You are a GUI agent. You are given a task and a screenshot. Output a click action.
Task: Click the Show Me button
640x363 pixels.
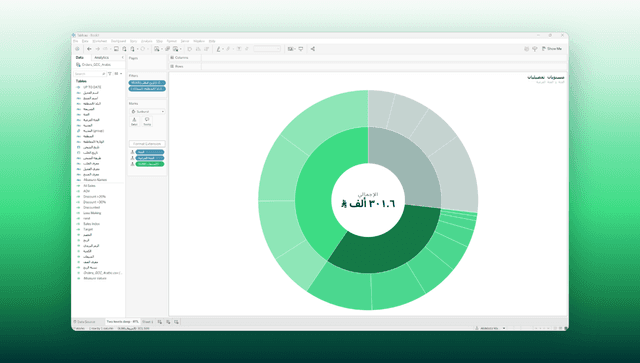[x=552, y=49]
